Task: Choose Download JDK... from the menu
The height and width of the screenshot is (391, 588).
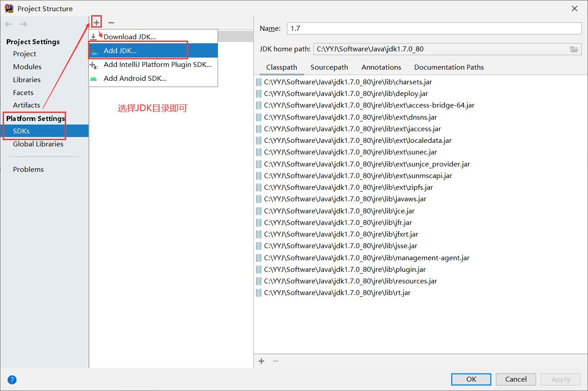Action: point(153,37)
